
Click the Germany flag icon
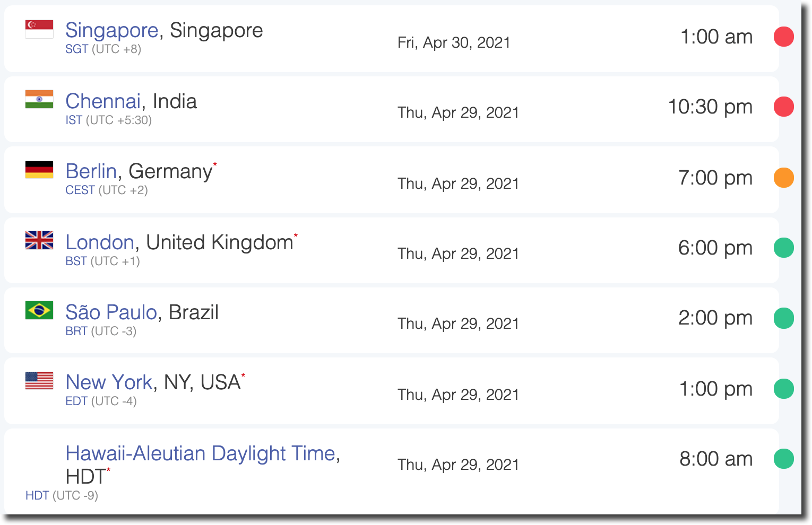(39, 170)
